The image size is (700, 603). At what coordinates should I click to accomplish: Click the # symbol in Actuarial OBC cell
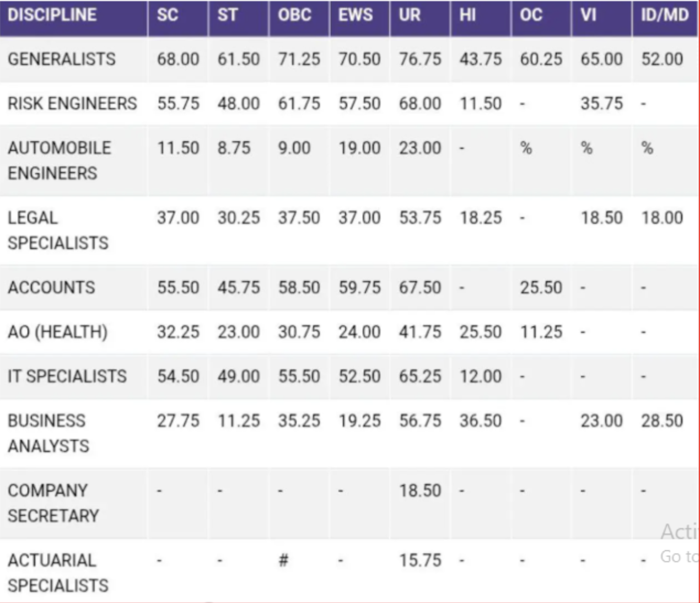click(283, 561)
